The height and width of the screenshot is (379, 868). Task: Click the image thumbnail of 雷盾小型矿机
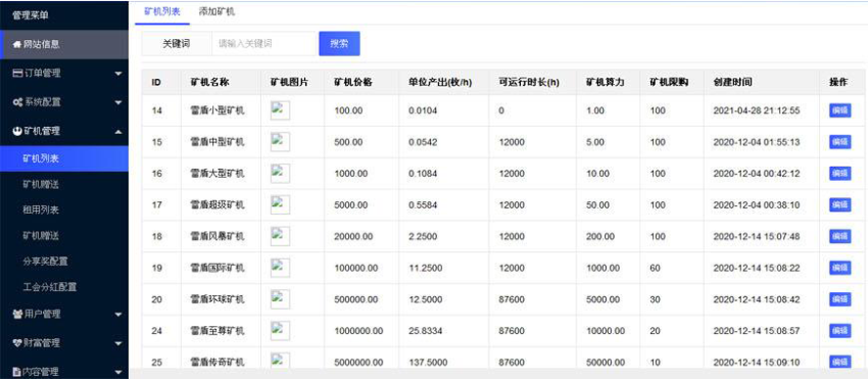pos(281,110)
